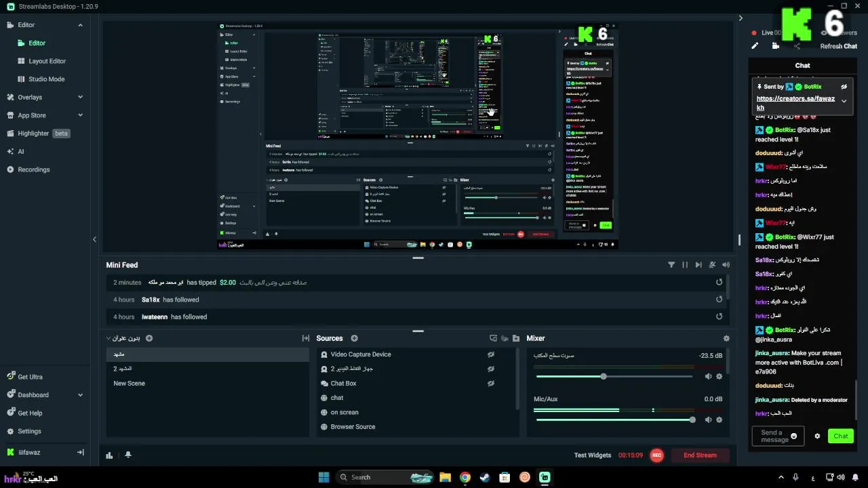Viewport: 868px width, 488px height.
Task: Open chat settings gear icon
Action: click(x=817, y=436)
